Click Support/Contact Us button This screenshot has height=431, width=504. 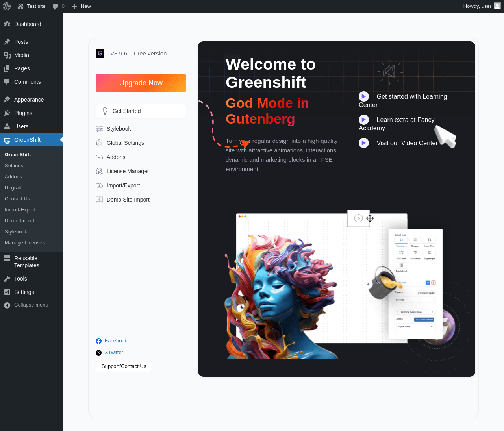pos(124,366)
